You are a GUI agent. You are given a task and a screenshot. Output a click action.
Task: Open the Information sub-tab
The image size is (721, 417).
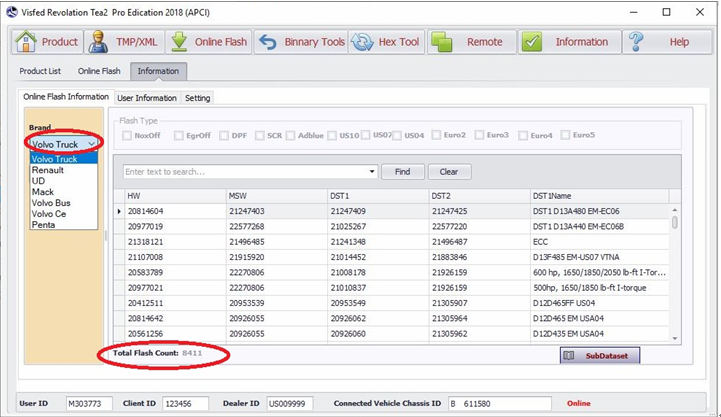pos(158,71)
